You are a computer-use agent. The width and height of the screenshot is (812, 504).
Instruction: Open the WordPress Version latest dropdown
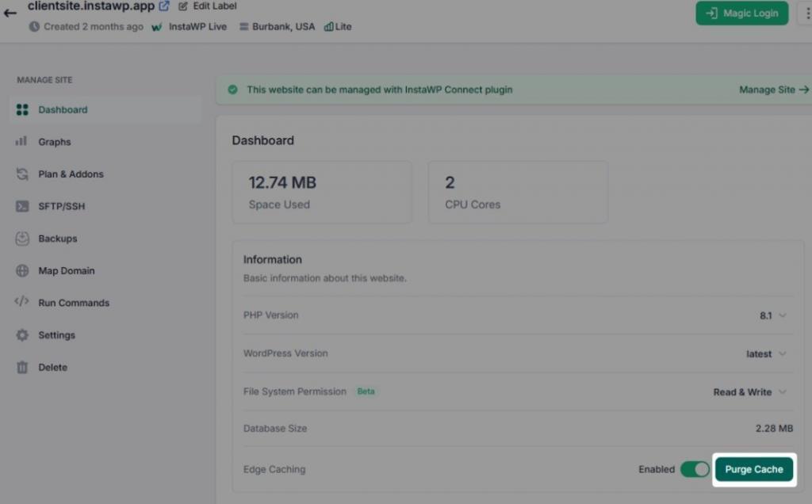[x=767, y=354]
